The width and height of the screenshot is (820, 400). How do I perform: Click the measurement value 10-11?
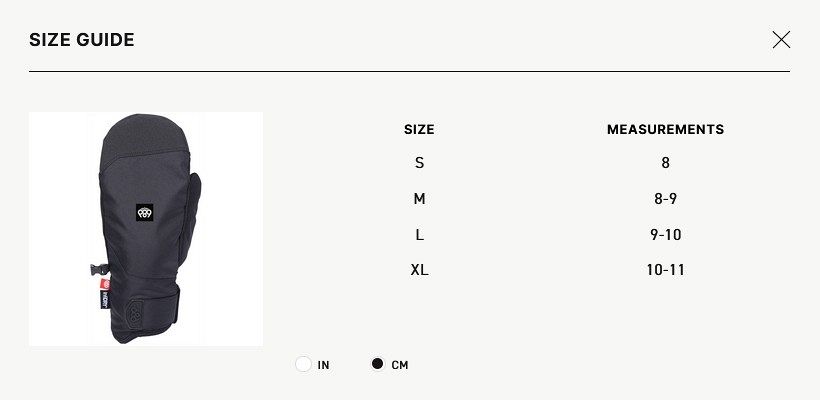[x=665, y=270]
